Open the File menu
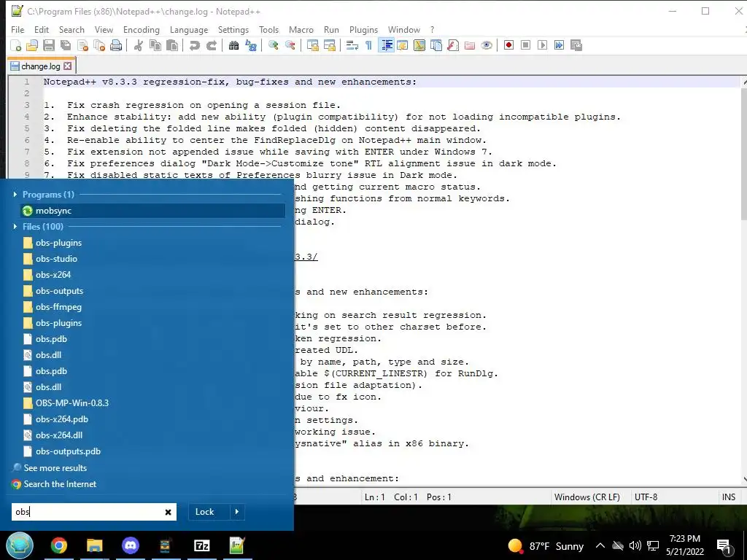This screenshot has height=560, width=747. click(18, 29)
